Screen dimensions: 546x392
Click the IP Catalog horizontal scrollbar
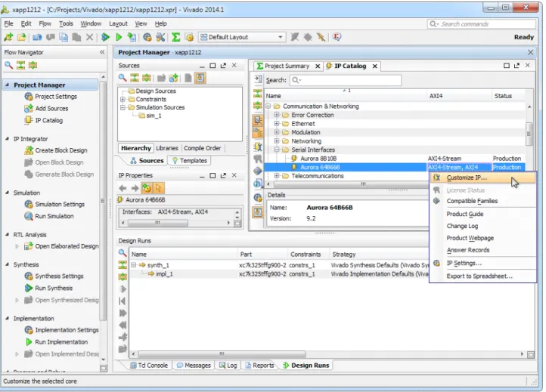362,184
